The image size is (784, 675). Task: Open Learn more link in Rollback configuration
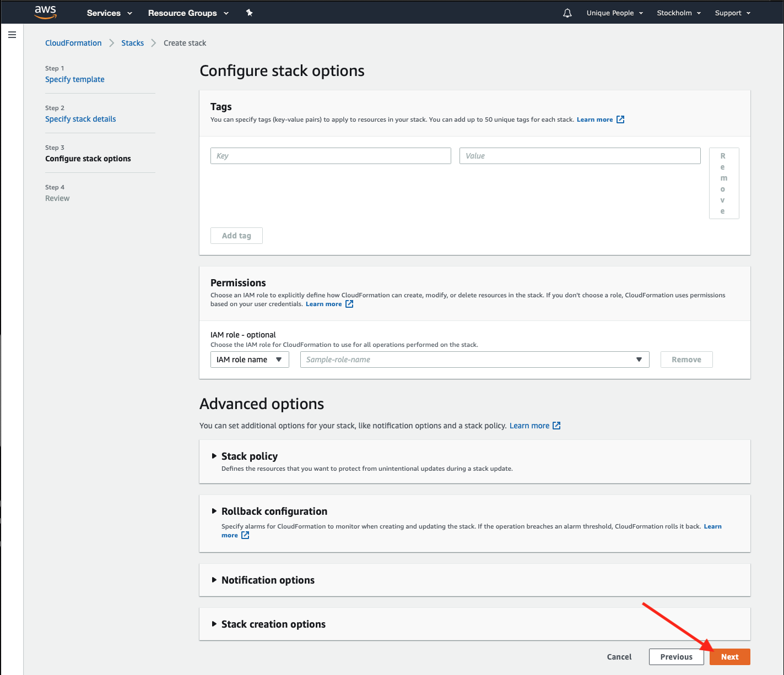click(x=712, y=526)
